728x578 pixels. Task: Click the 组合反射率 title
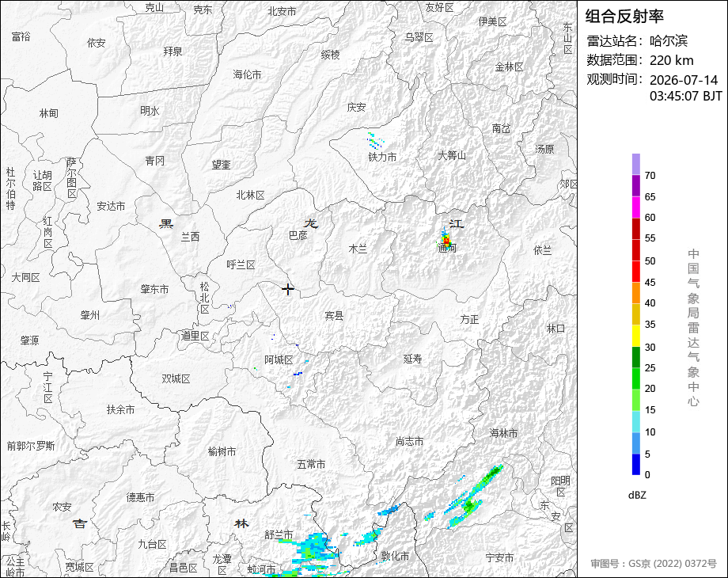pyautogui.click(x=624, y=17)
